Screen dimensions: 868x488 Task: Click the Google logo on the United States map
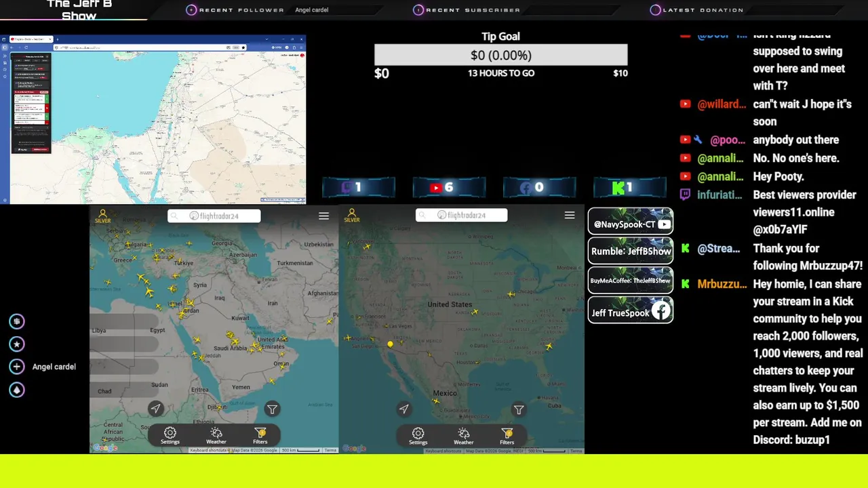(354, 448)
